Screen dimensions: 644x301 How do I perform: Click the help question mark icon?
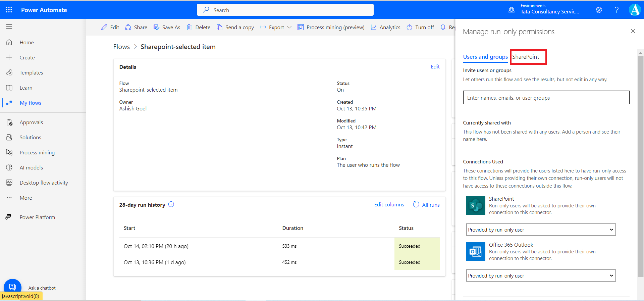click(616, 10)
